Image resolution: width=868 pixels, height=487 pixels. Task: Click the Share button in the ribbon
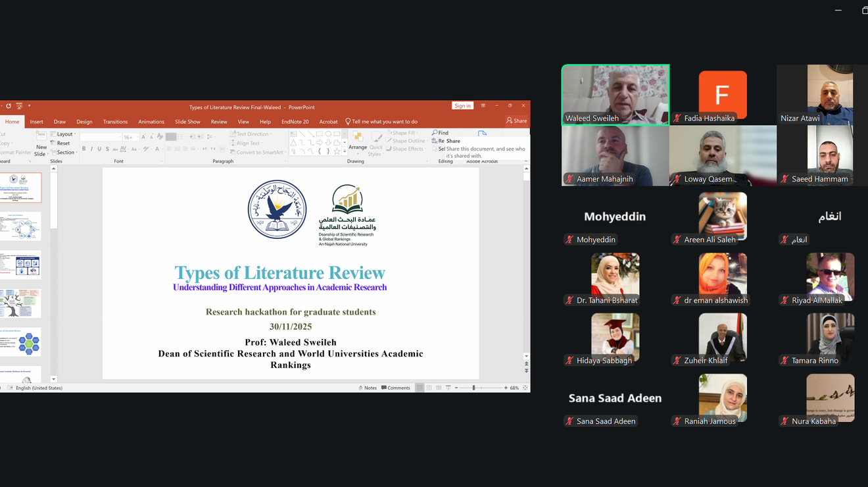click(517, 121)
